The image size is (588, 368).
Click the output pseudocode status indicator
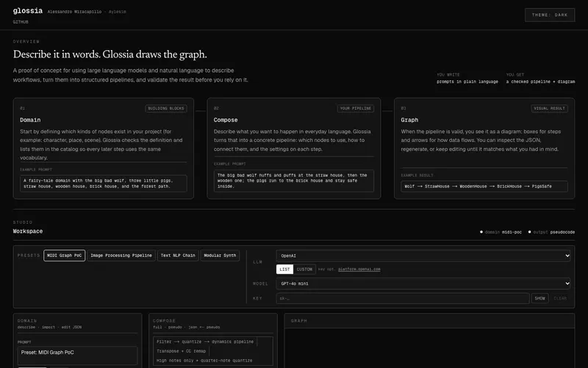[551, 232]
